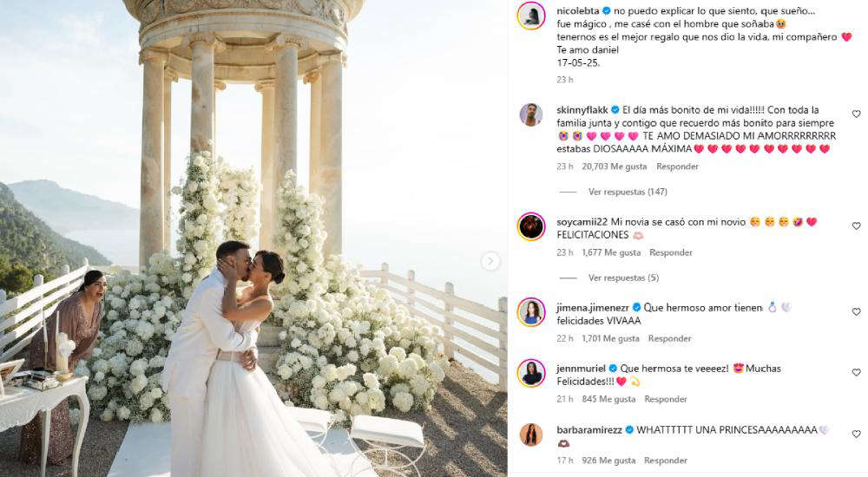Show the next photo with arrow
The height and width of the screenshot is (477, 868).
[490, 261]
